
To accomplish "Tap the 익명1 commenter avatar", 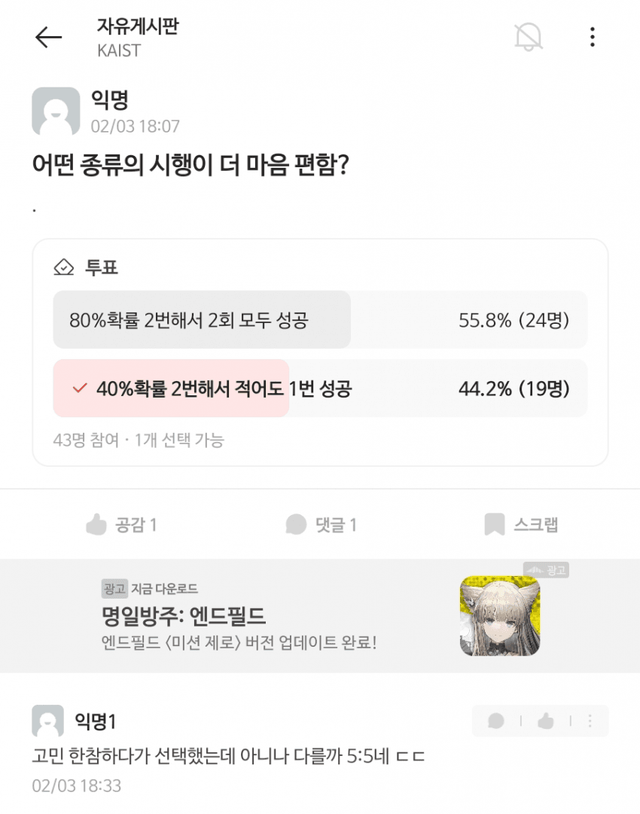I will [x=48, y=721].
